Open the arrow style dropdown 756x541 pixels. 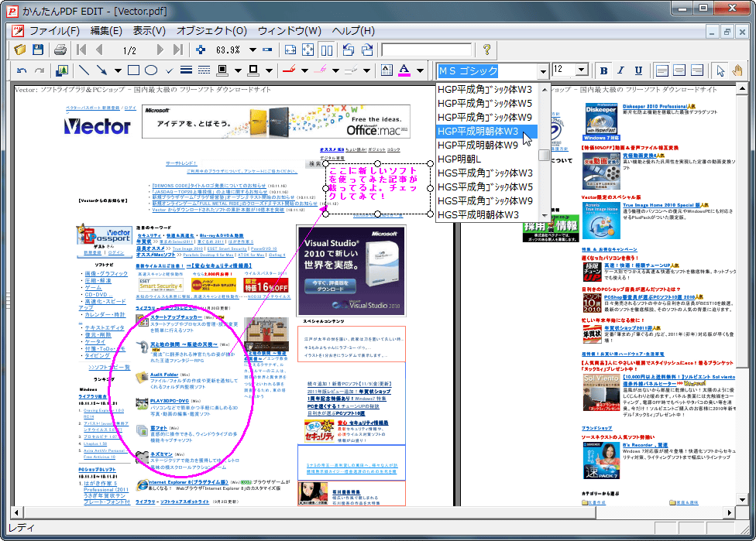[118, 70]
